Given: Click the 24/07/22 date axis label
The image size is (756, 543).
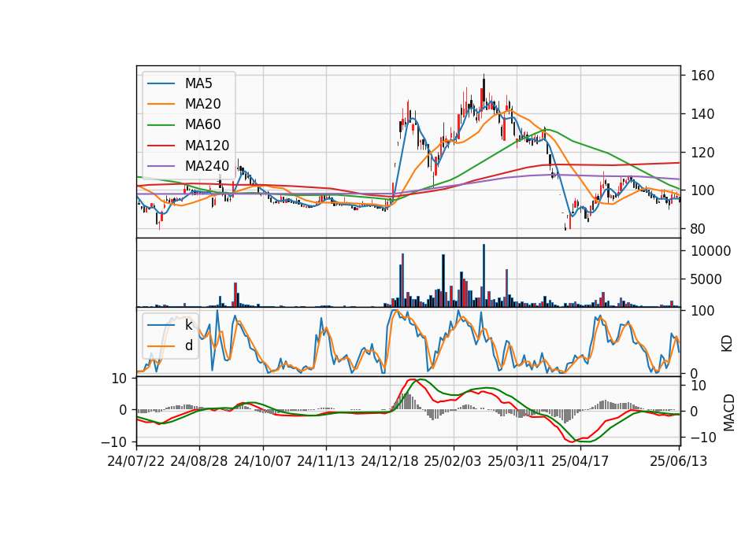Looking at the screenshot, I should point(136,461).
